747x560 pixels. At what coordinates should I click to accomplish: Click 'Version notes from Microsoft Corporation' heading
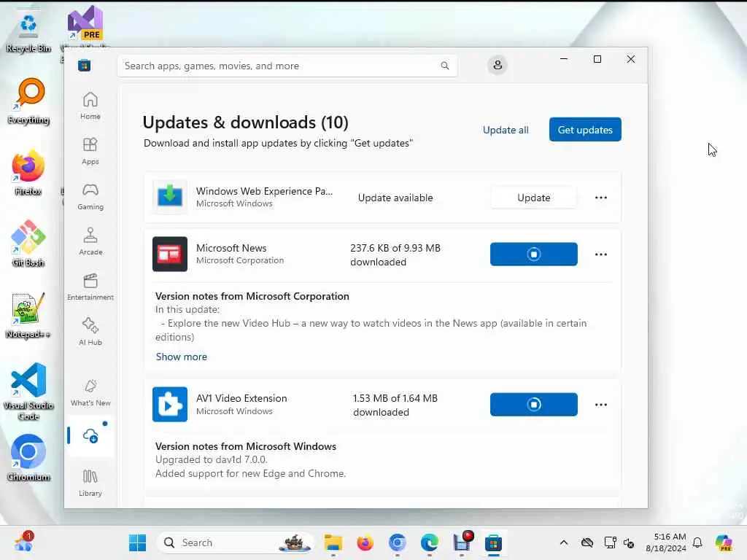(x=252, y=296)
